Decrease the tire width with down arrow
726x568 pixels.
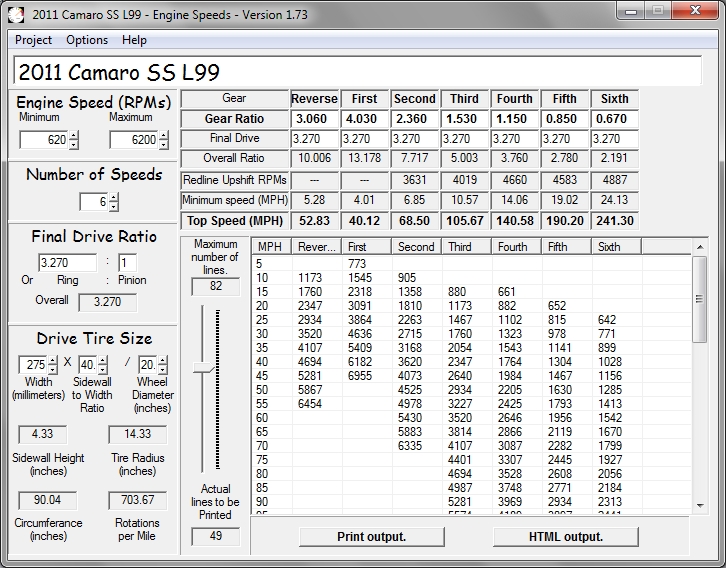click(52, 370)
